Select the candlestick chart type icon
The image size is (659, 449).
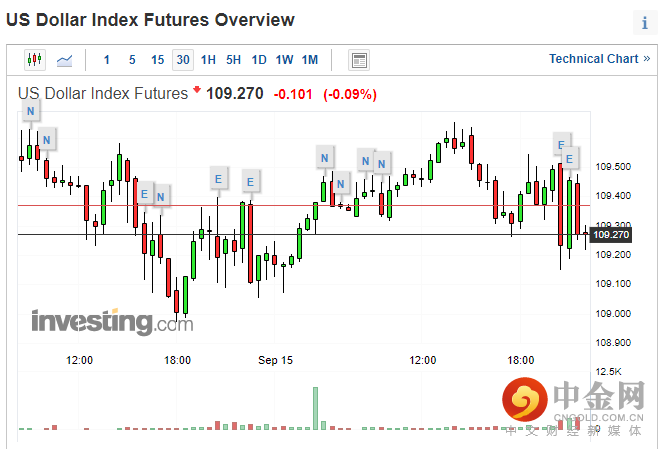pyautogui.click(x=35, y=60)
